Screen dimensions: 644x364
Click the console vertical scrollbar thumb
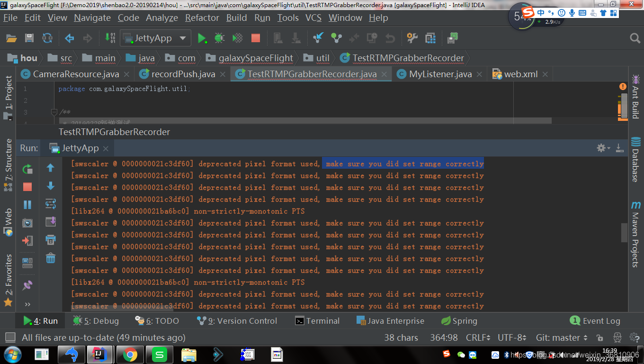coord(625,233)
